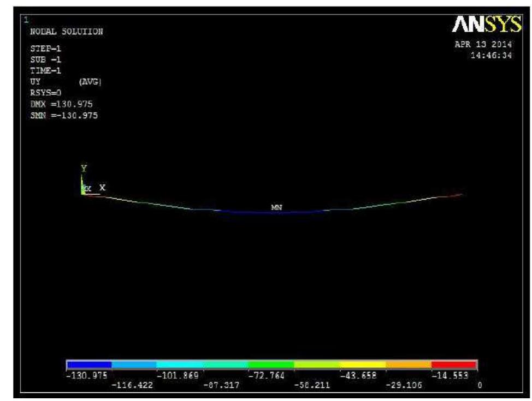Click the ANSYS logo

point(487,25)
